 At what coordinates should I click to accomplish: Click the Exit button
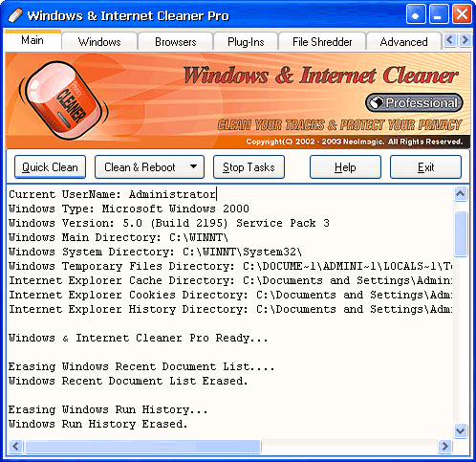[425, 167]
